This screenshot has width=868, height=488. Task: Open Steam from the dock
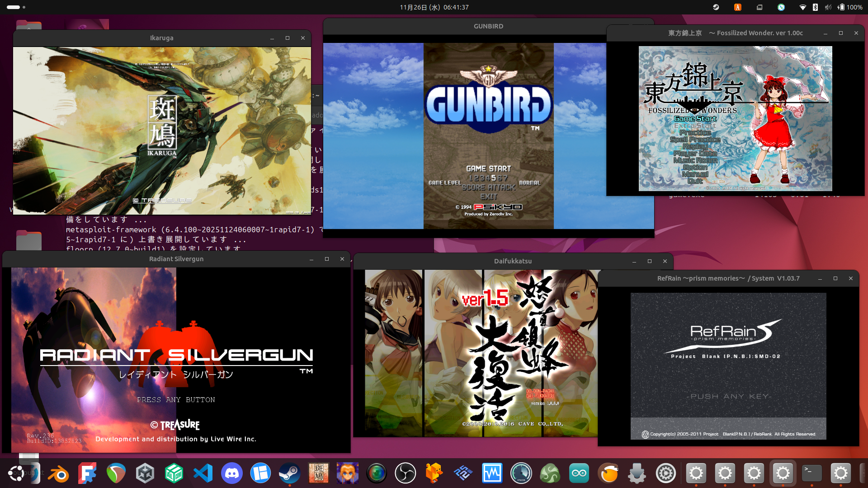point(290,474)
